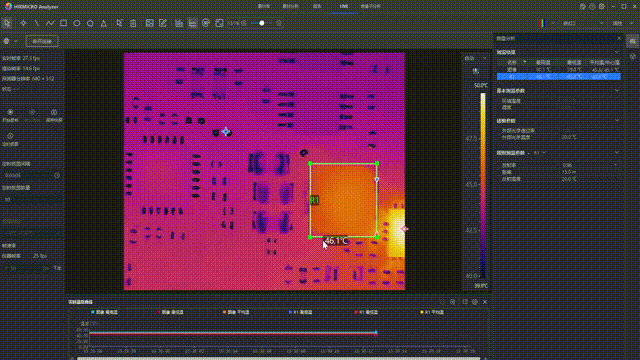Image resolution: width=640 pixels, height=360 pixels.
Task: Click the clock icon beside the interval field
Action: pos(57,175)
